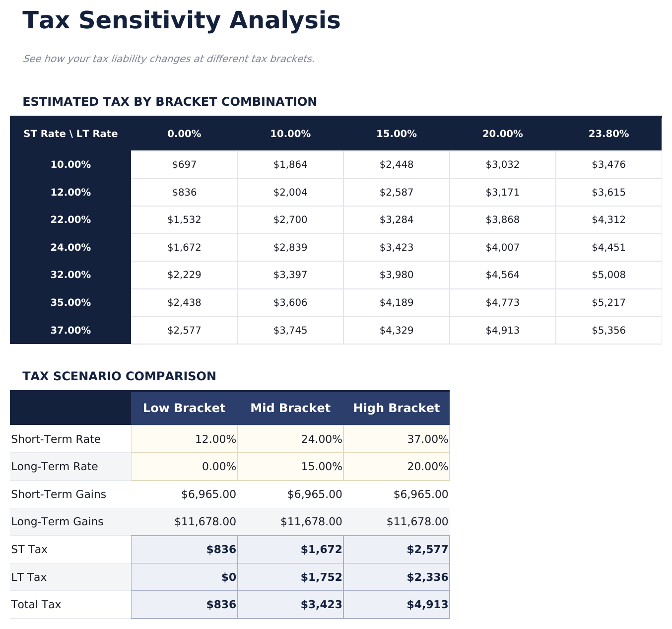Select the $697 estimated tax cell
Image resolution: width=672 pixels, height=629 pixels.
pos(184,165)
